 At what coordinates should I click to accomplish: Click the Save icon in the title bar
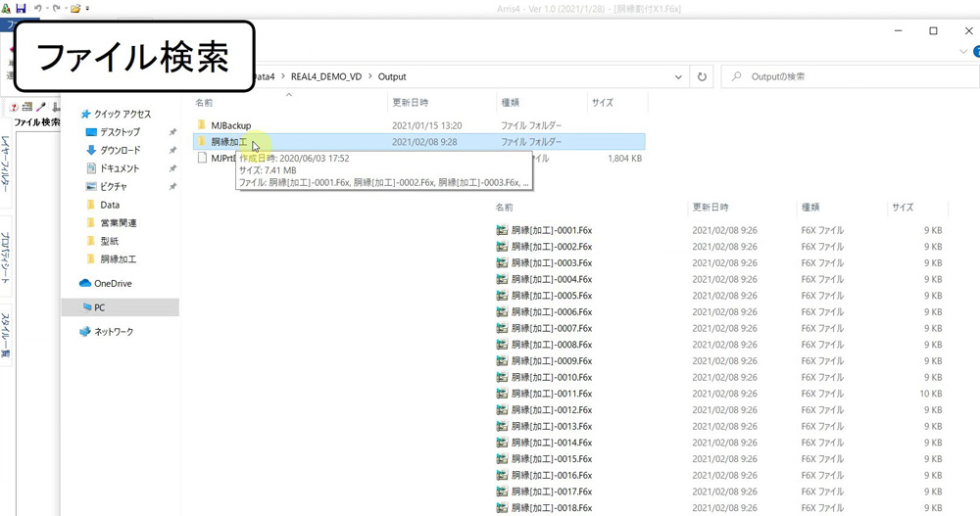[x=21, y=8]
